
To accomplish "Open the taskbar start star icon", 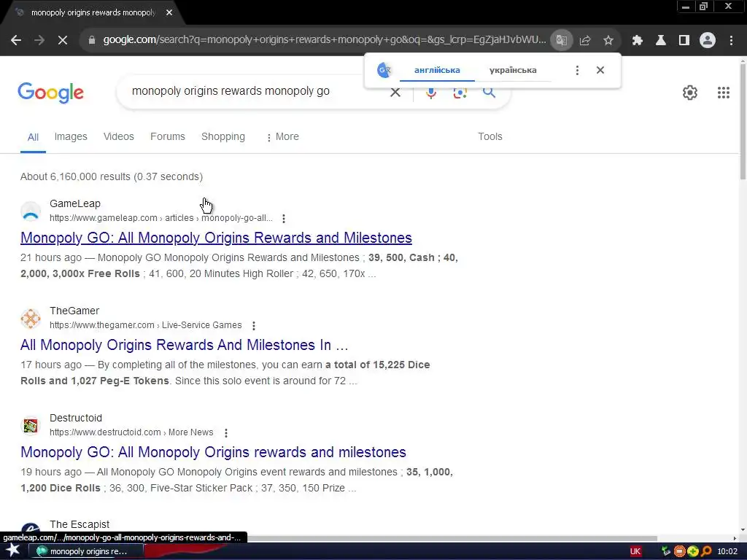I will click(12, 551).
